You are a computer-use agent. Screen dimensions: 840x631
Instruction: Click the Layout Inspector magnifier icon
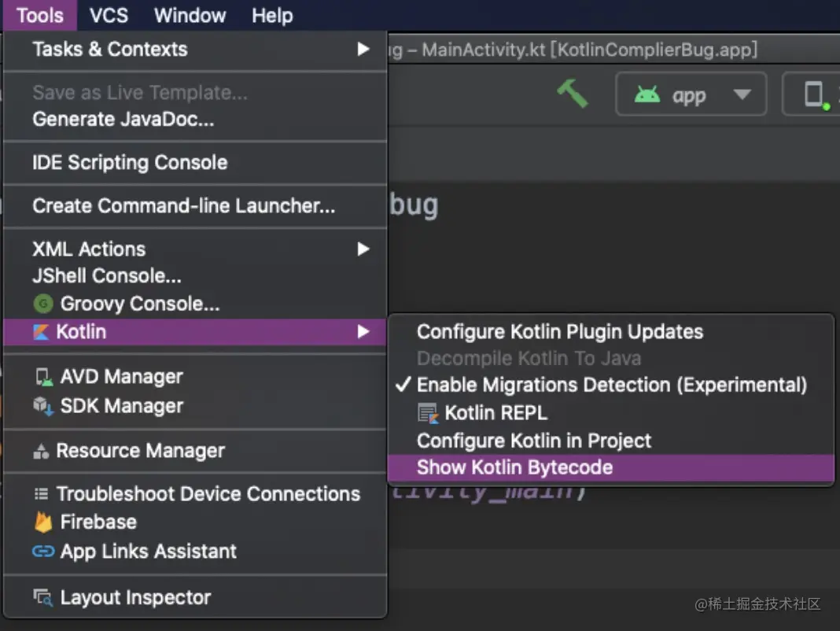(42, 598)
